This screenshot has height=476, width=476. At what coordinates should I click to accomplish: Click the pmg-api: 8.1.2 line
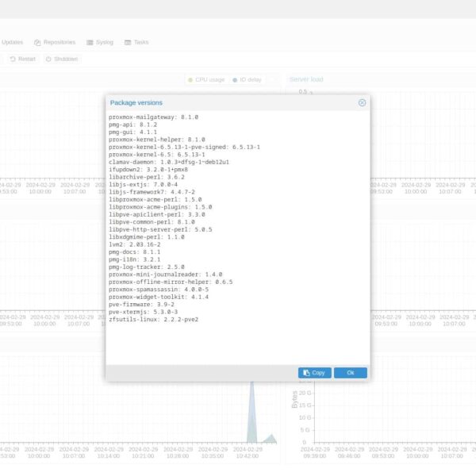tap(132, 125)
